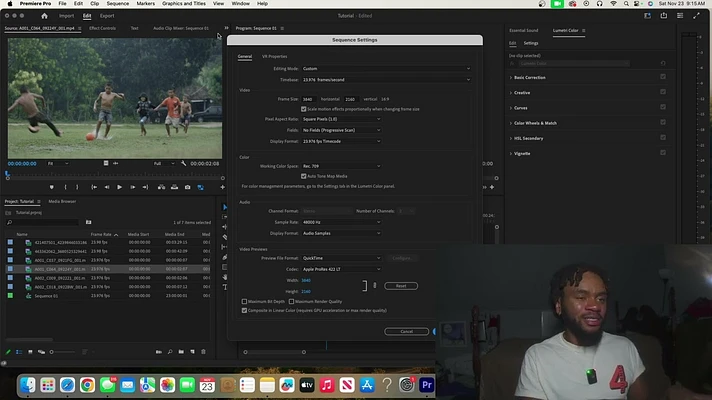Open the Essential Sound panel tab
This screenshot has width=712, height=400.
click(x=524, y=30)
